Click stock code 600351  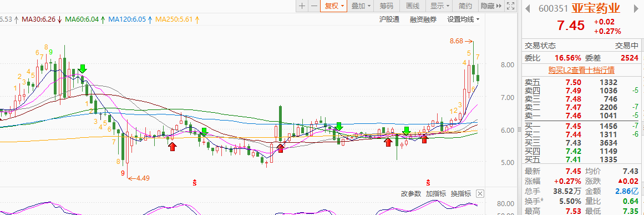click(x=553, y=8)
